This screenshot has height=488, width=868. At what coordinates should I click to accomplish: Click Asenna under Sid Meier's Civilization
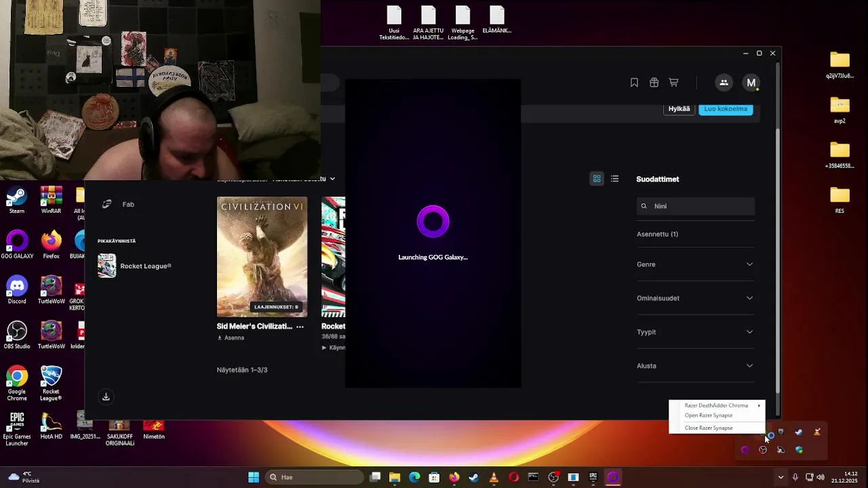coord(231,338)
